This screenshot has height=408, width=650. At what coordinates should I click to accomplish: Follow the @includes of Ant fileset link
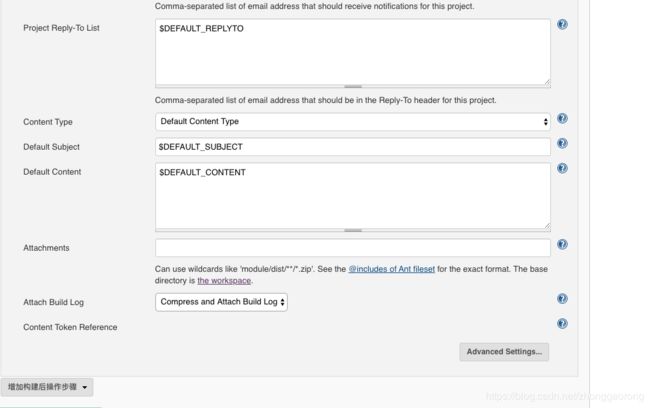coord(392,269)
